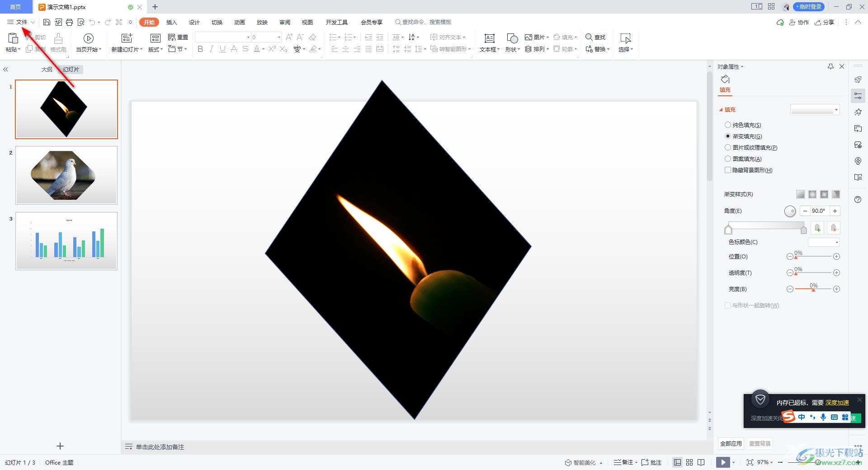This screenshot has width=868, height=470.
Task: Open the fill preset dropdown
Action: click(815, 110)
